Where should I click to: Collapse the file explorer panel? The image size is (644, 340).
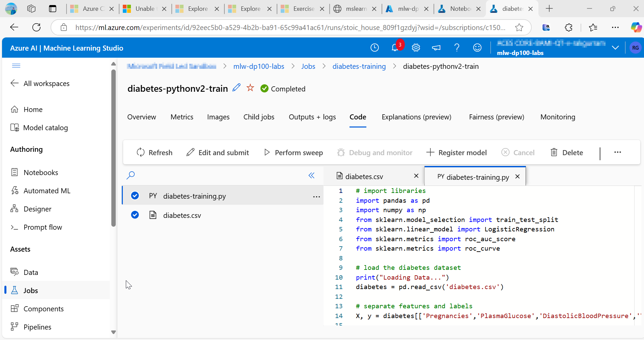point(311,175)
